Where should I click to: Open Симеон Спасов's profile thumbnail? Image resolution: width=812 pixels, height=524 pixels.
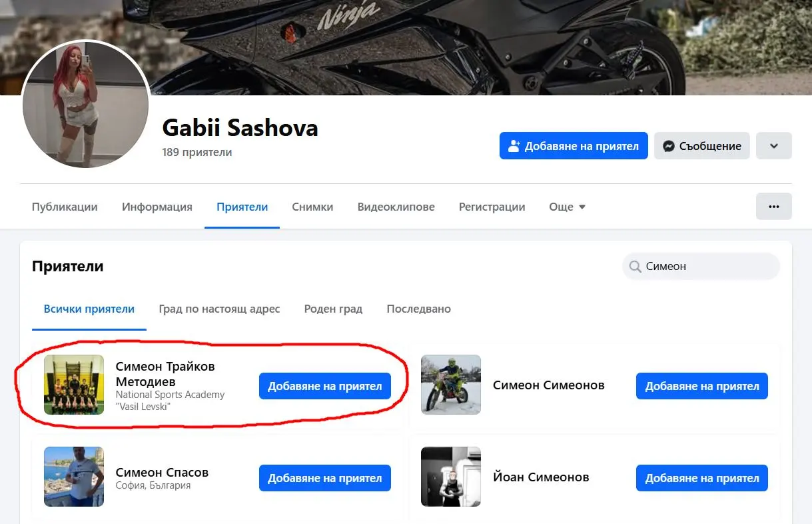(74, 477)
